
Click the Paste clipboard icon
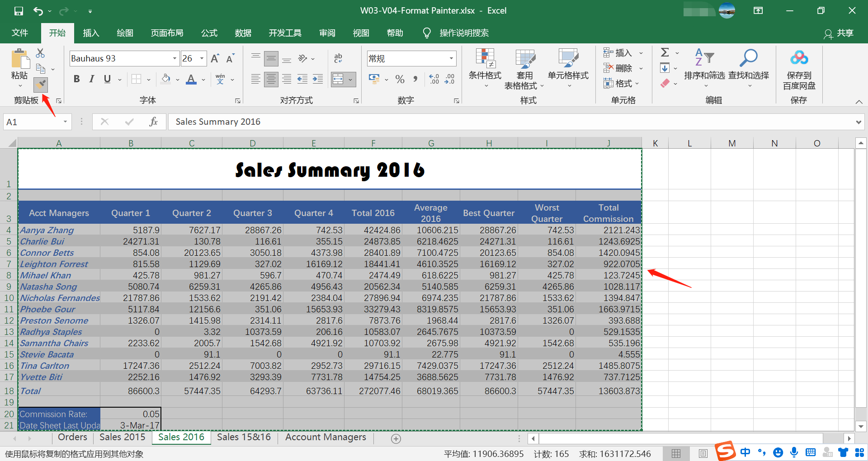(x=19, y=59)
